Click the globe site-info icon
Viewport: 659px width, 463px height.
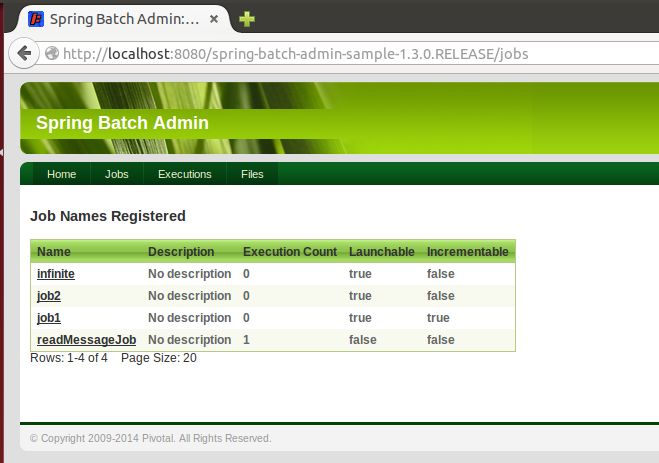[52, 53]
